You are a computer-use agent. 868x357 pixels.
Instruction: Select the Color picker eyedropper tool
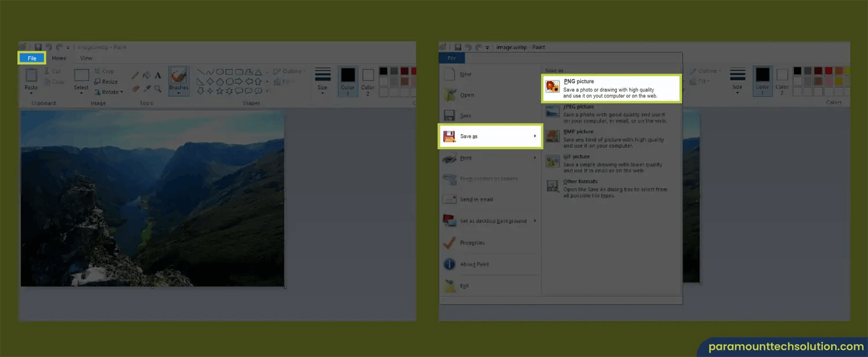[146, 89]
